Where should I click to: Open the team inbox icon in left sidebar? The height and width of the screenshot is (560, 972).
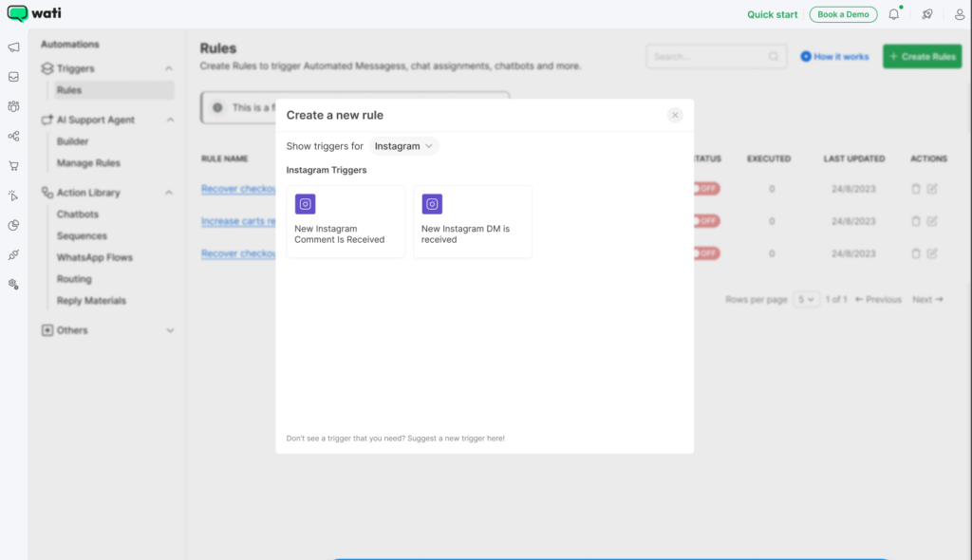click(13, 77)
